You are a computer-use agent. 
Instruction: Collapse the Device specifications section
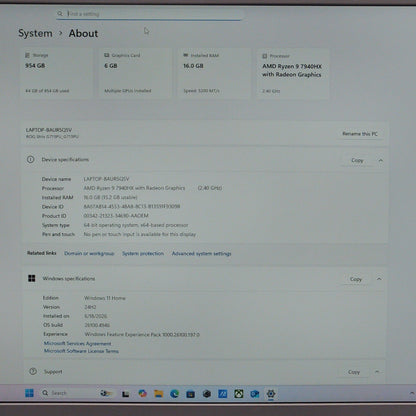381,160
